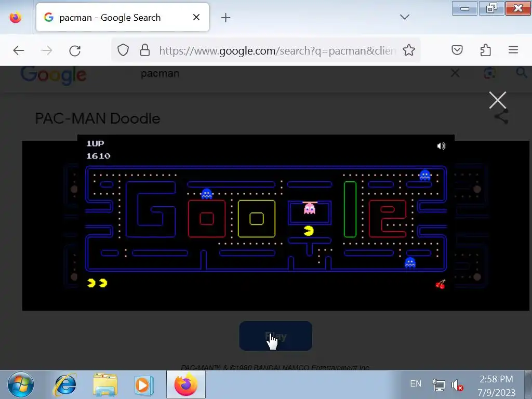Click the muted volume tray icon
532x399 pixels.
click(x=457, y=385)
